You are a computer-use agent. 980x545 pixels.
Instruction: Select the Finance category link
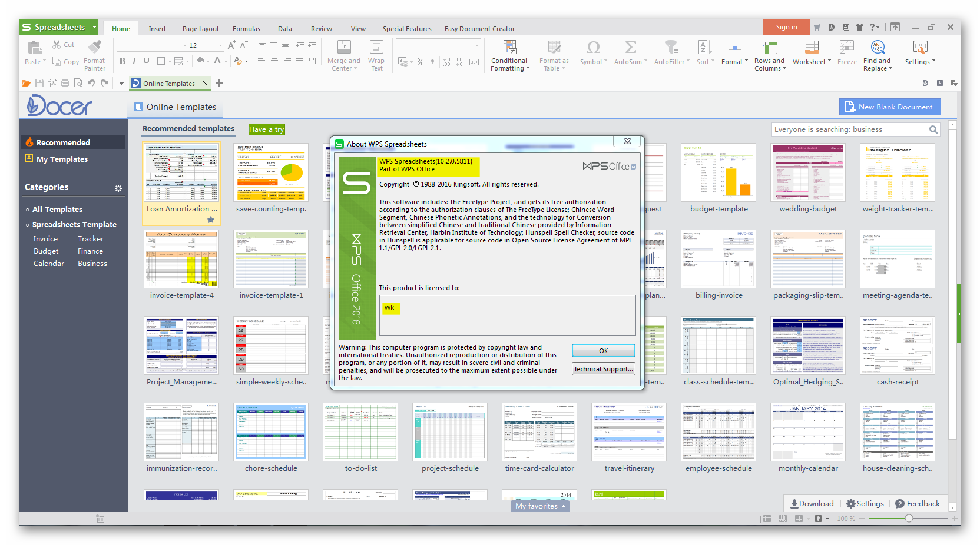coord(90,251)
